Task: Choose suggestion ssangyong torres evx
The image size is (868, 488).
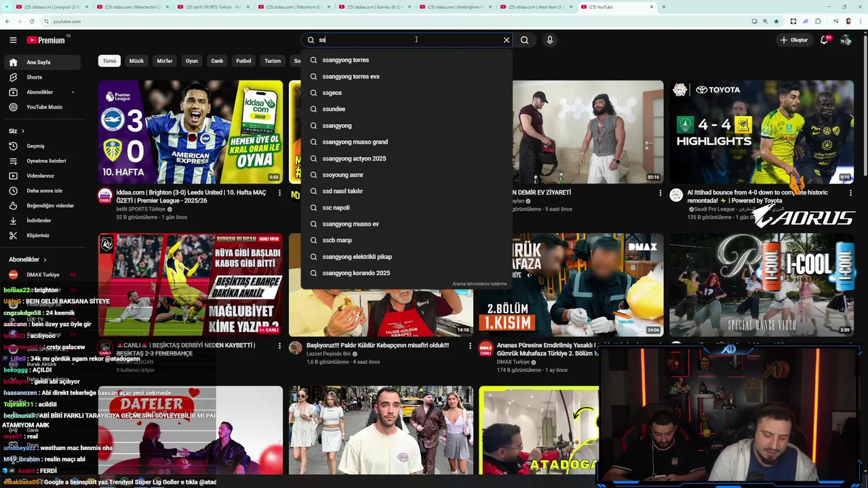Action: coord(407,76)
